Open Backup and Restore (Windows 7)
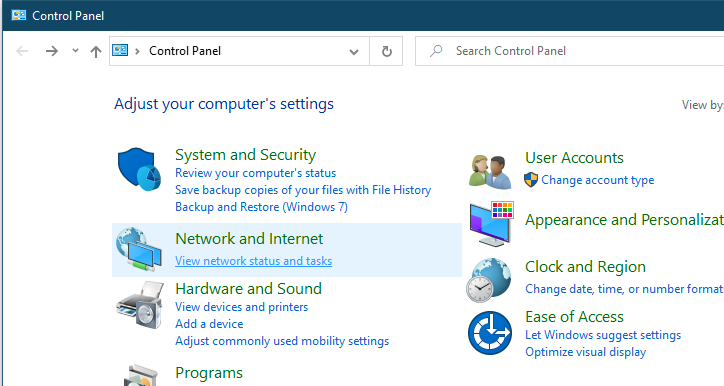 261,207
